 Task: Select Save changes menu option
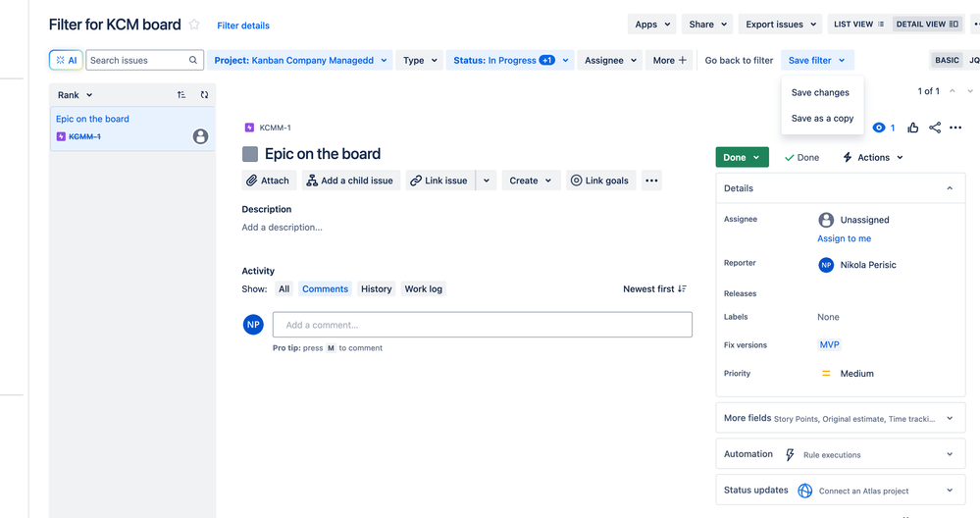822,92
